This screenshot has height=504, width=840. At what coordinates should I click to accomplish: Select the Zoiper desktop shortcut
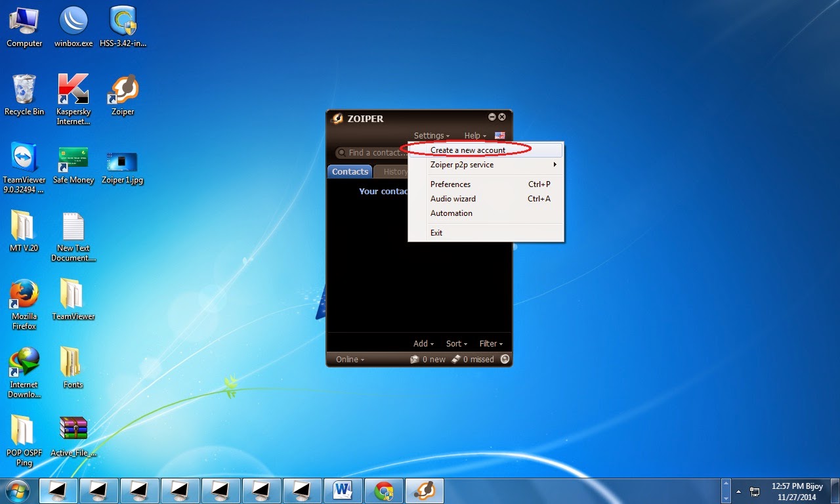(123, 95)
